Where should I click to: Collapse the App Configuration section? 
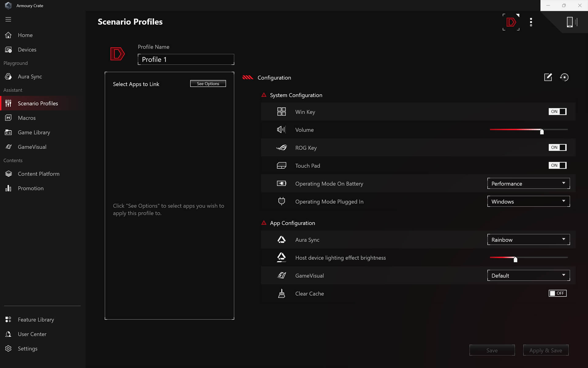coord(264,223)
